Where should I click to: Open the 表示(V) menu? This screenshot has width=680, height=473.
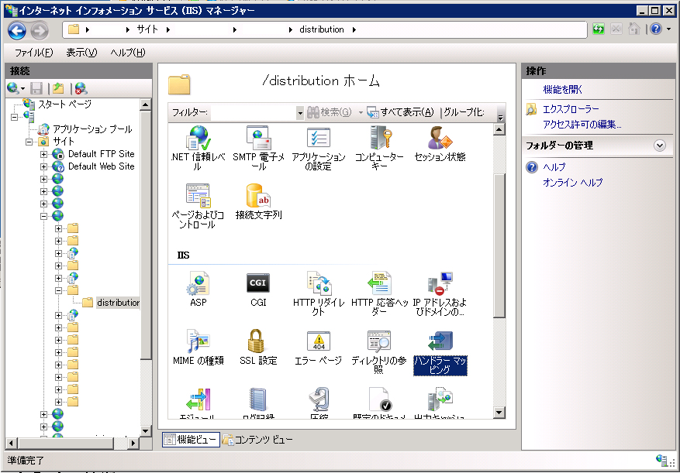click(82, 53)
